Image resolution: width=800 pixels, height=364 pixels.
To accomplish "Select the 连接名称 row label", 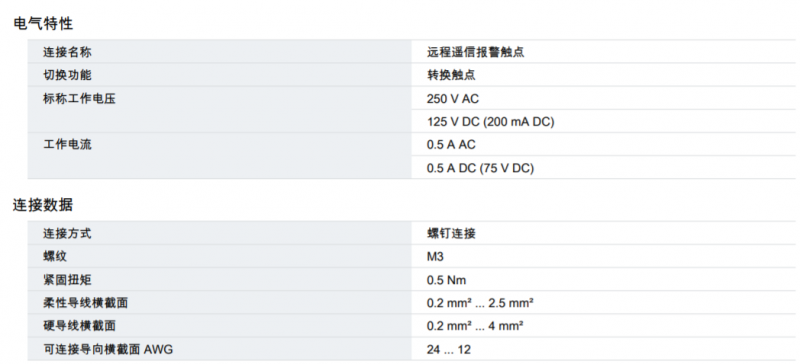I will [67, 52].
